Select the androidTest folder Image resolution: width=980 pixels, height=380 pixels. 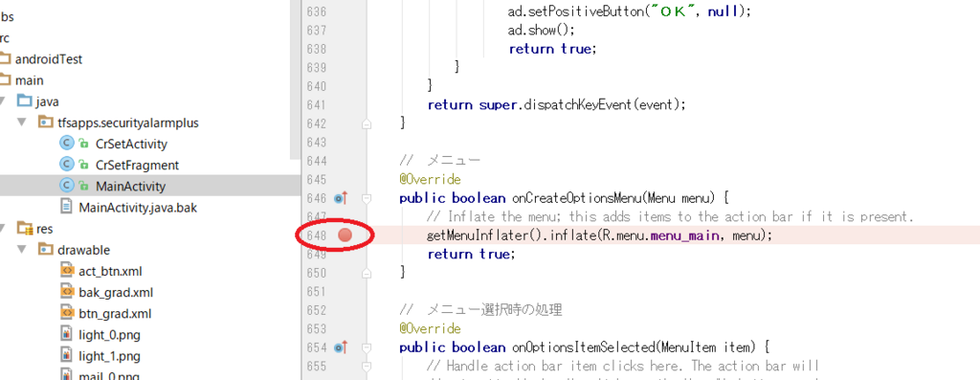[x=49, y=59]
